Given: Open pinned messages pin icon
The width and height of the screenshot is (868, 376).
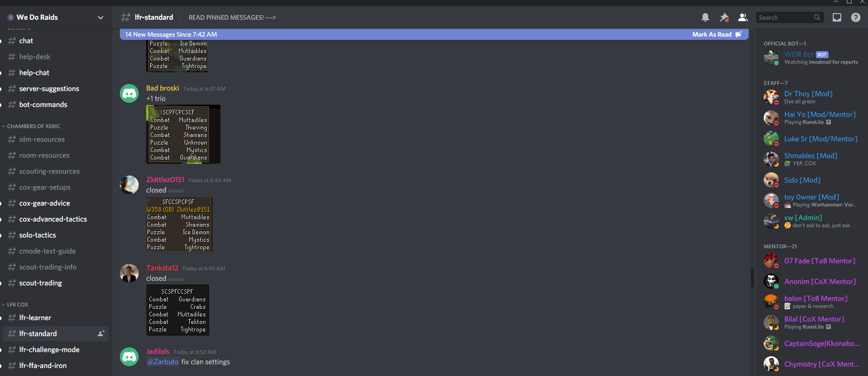Looking at the screenshot, I should click(x=724, y=17).
